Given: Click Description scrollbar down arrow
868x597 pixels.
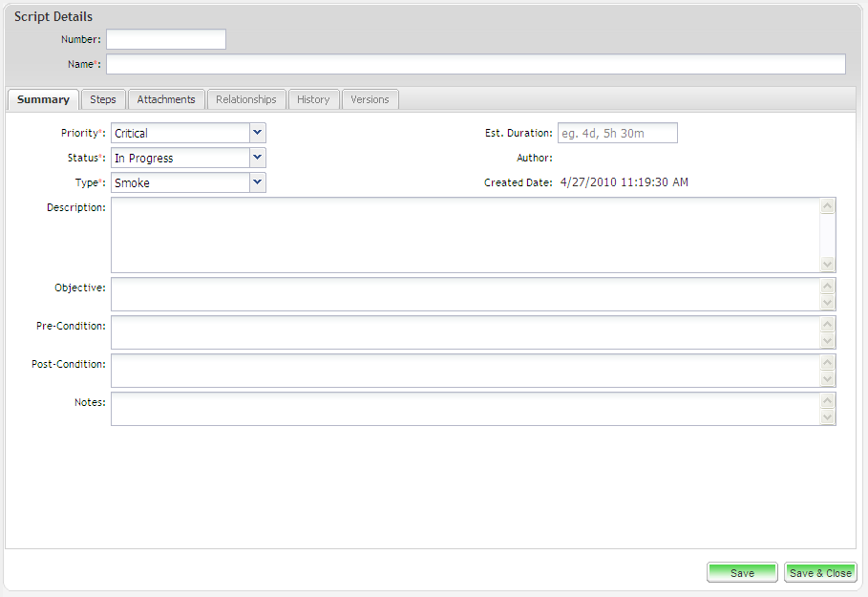Looking at the screenshot, I should 828,265.
